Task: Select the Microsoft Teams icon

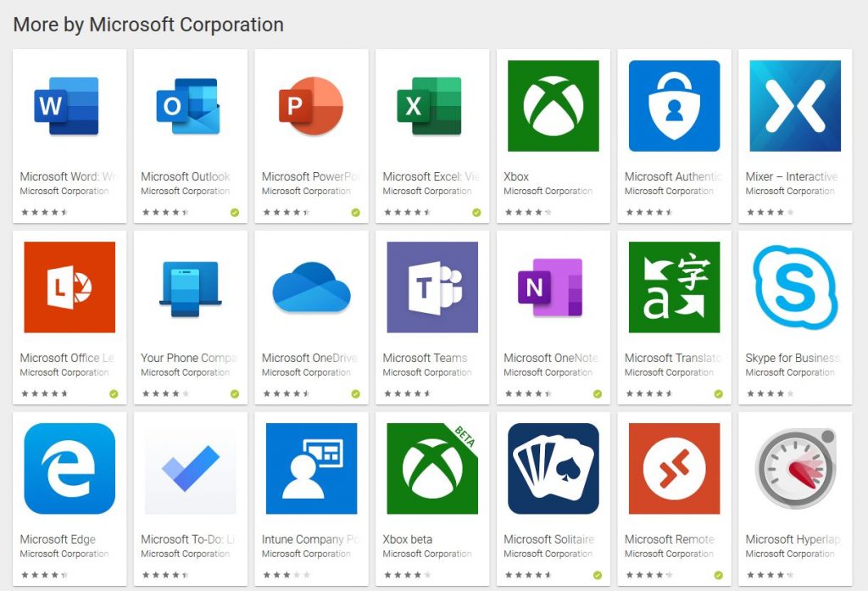Action: (x=432, y=287)
